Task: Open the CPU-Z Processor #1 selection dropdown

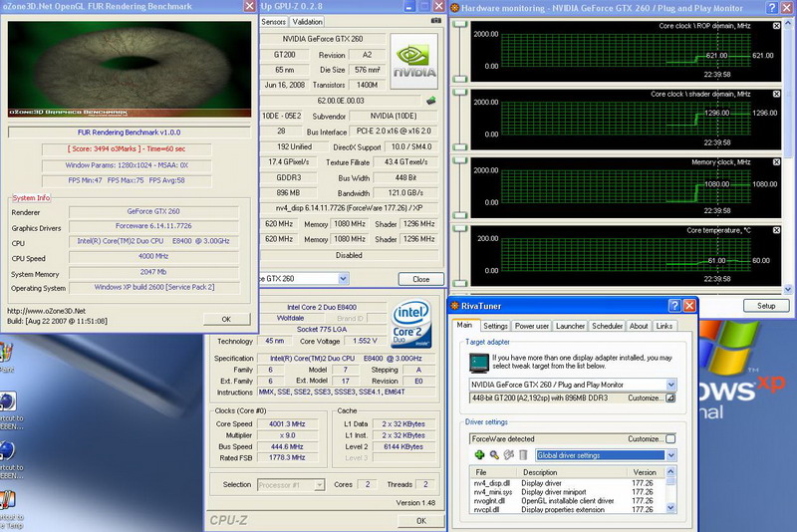Action: tap(319, 485)
